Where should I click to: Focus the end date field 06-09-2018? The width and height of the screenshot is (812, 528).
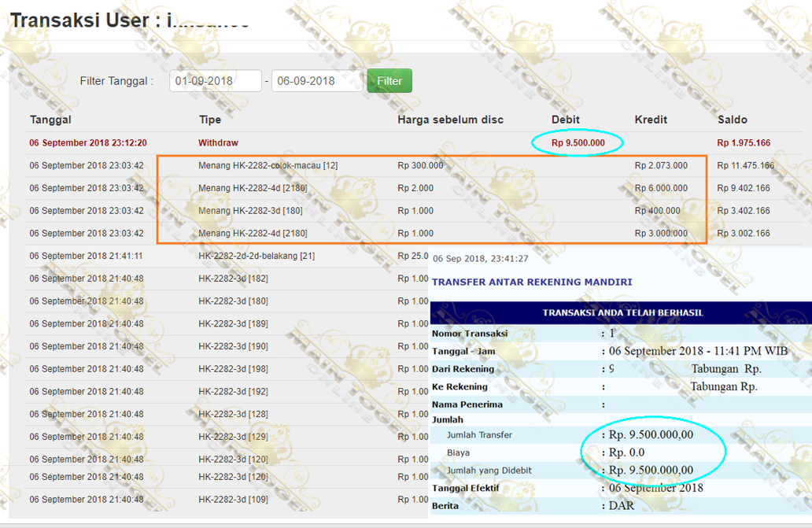click(316, 81)
